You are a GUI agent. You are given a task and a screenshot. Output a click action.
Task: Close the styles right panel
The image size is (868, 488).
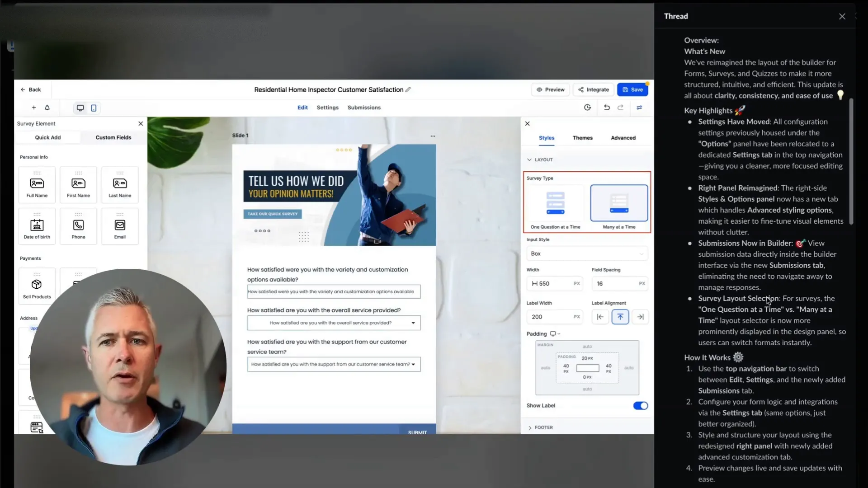527,123
